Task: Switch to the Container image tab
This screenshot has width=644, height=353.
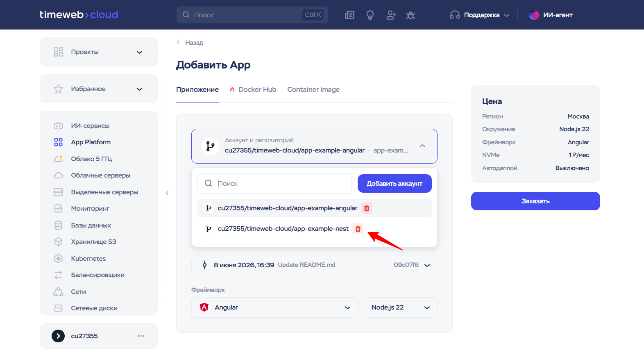Action: pos(313,89)
